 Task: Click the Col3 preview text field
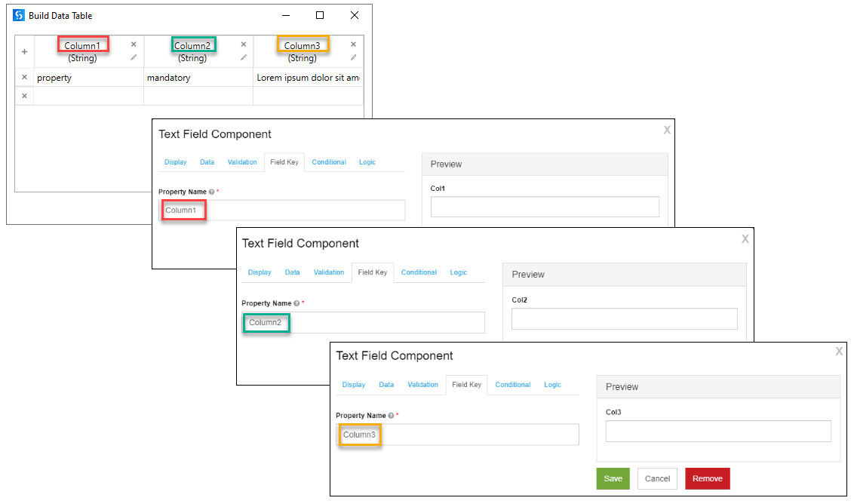pos(717,431)
